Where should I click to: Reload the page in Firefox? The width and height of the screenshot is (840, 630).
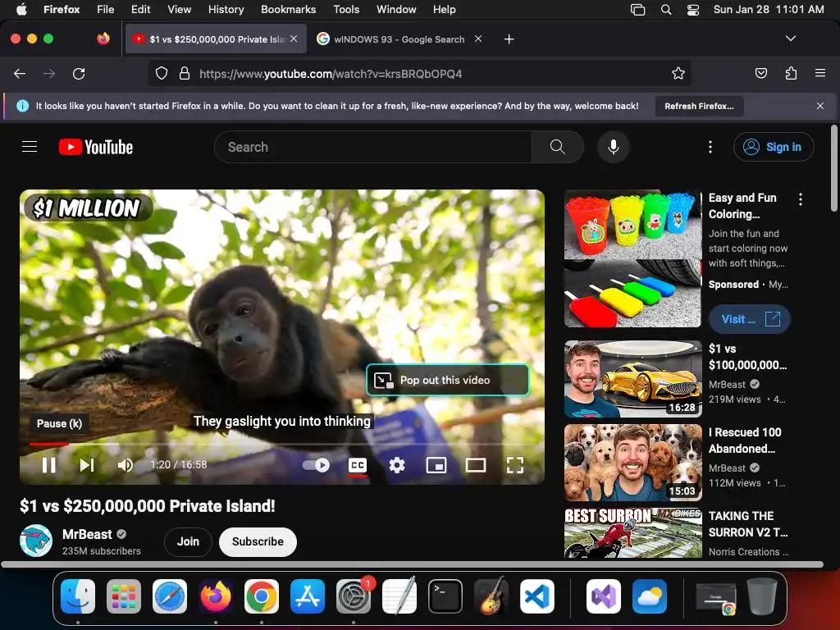[79, 73]
